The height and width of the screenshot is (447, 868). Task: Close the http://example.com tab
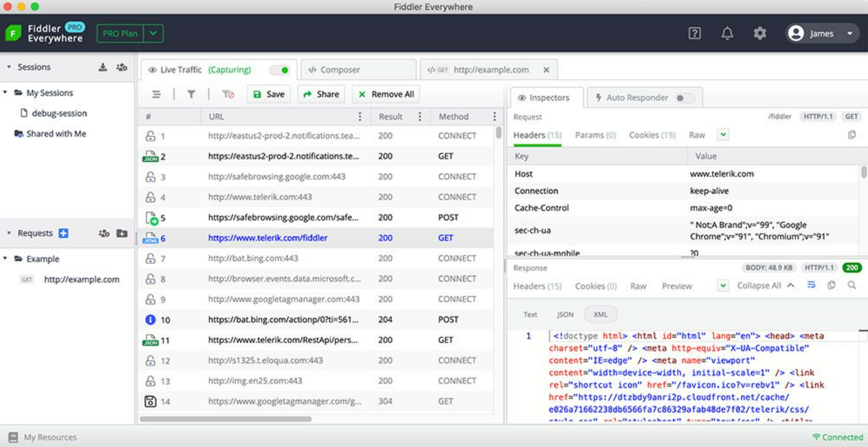[546, 70]
